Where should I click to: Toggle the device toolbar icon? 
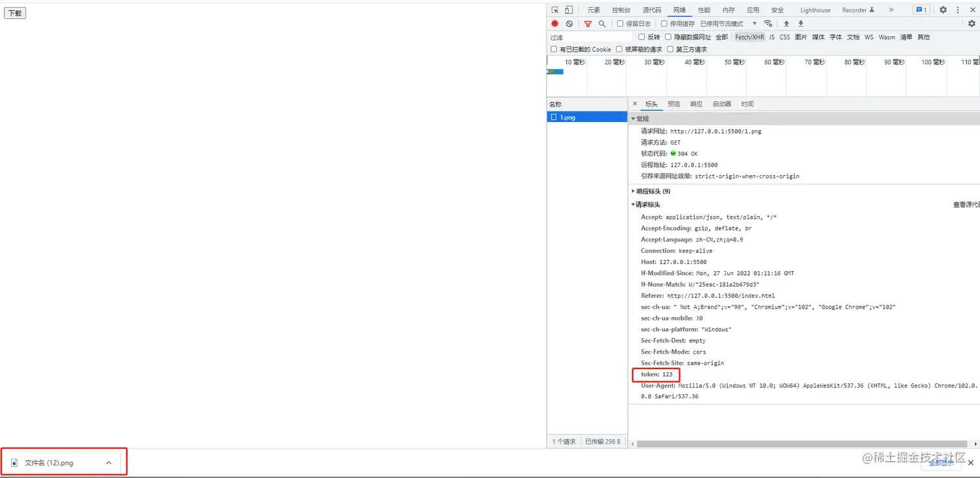coord(568,10)
